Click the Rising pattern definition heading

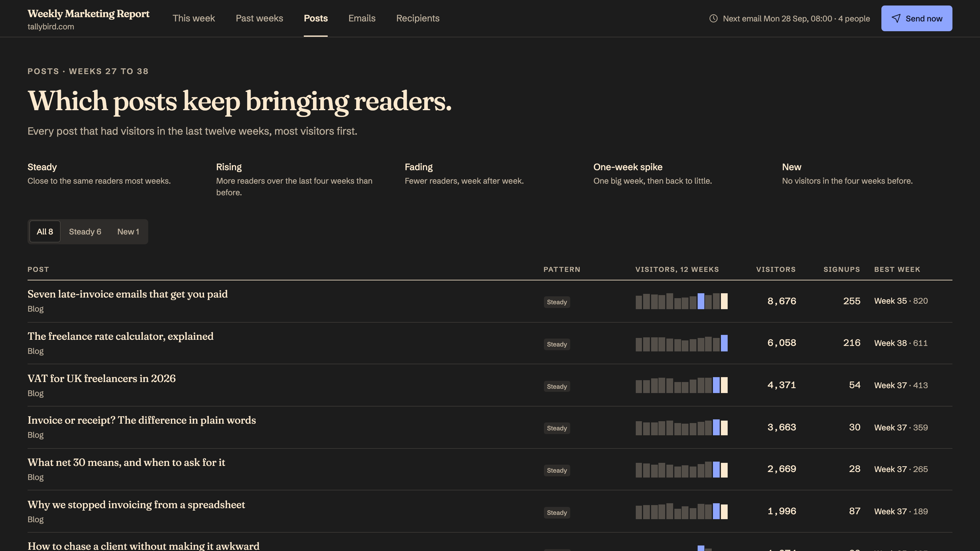point(229,167)
